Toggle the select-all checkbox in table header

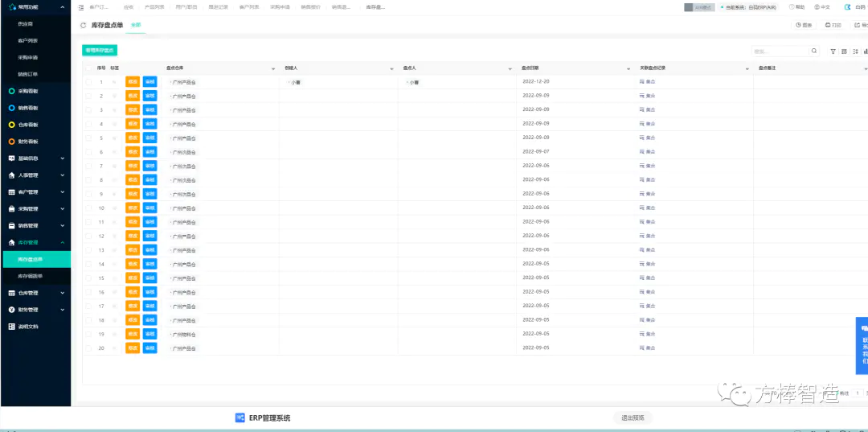(88, 68)
